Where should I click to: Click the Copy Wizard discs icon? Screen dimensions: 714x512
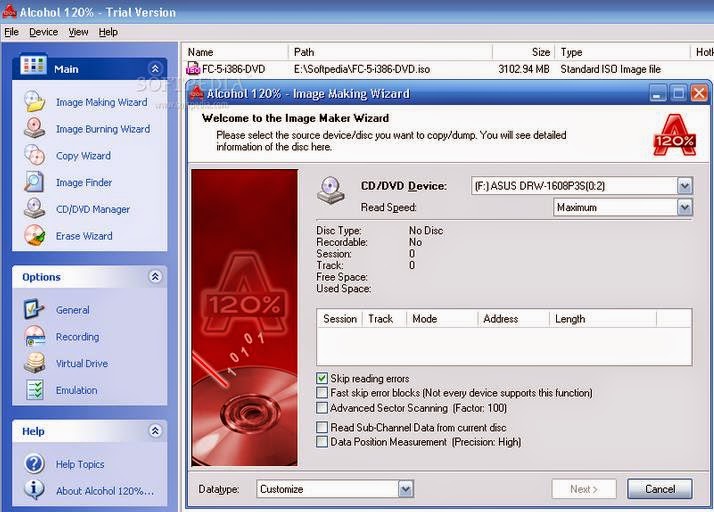tap(35, 155)
